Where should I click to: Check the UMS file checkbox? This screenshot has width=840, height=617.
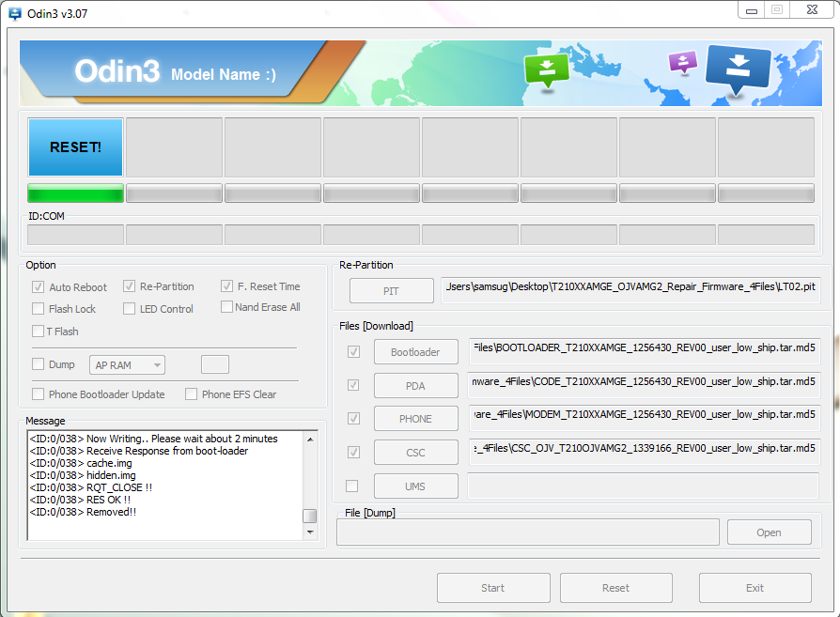352,486
